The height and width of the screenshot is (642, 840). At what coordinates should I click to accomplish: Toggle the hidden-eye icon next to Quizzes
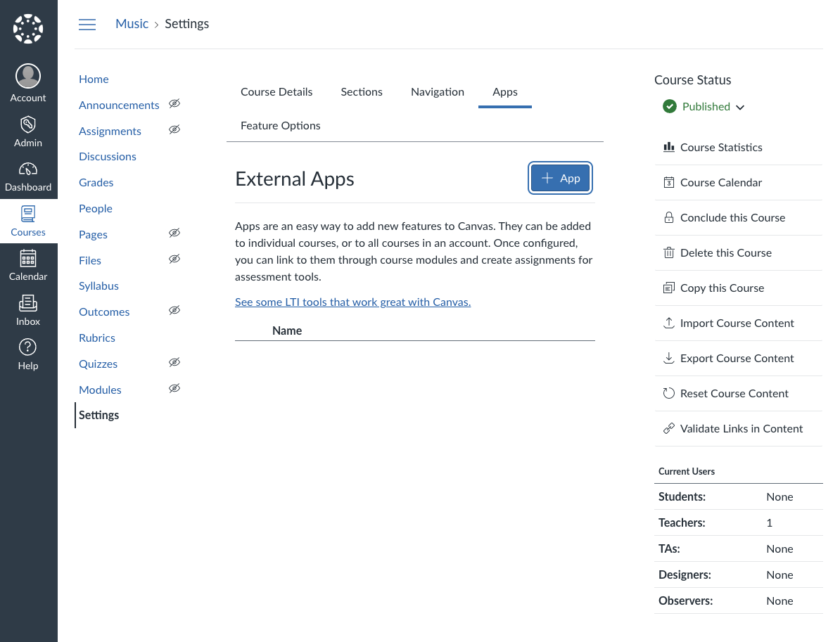[174, 362]
